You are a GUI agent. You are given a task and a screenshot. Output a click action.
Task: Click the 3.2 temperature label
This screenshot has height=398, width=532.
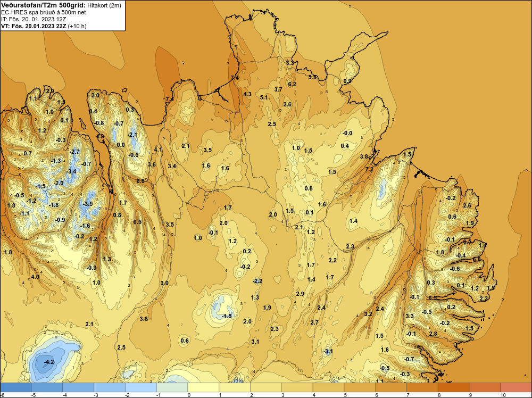368,314
